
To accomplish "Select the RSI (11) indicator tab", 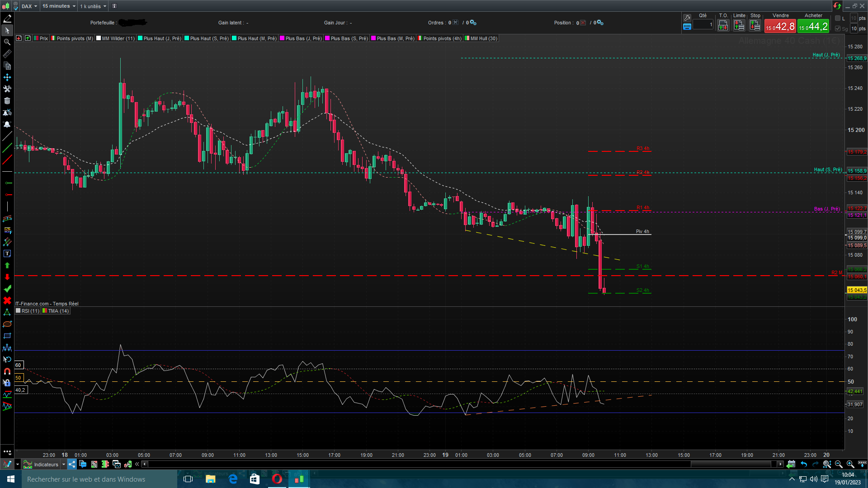I will pos(30,311).
